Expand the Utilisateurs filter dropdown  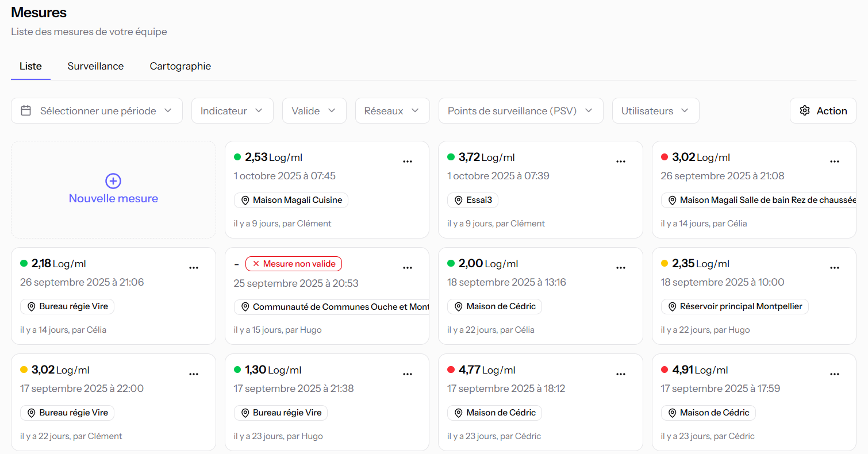click(x=655, y=111)
